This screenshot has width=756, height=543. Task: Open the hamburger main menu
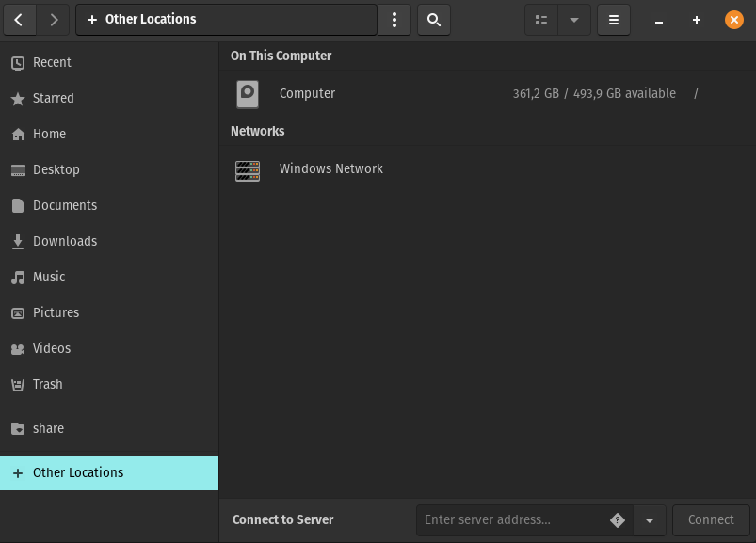(614, 20)
